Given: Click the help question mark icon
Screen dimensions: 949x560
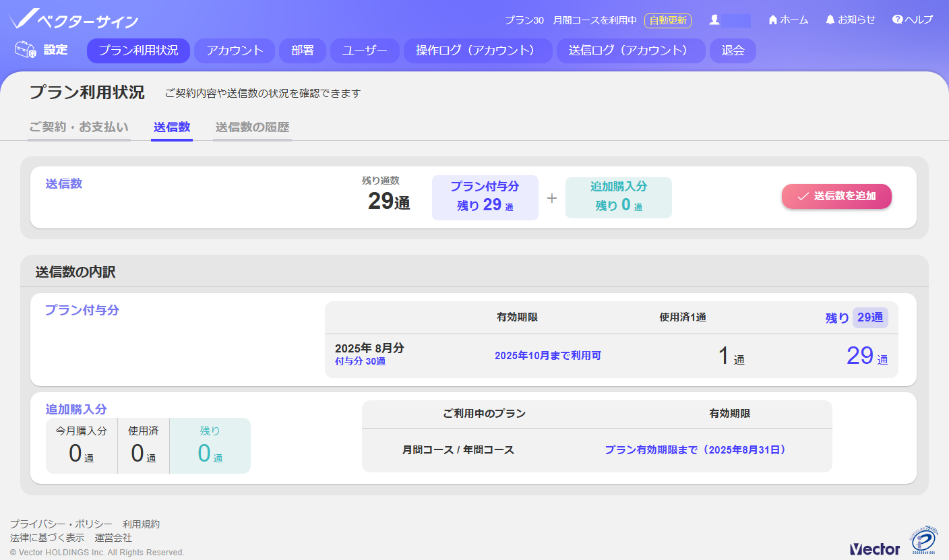Looking at the screenshot, I should 897,20.
